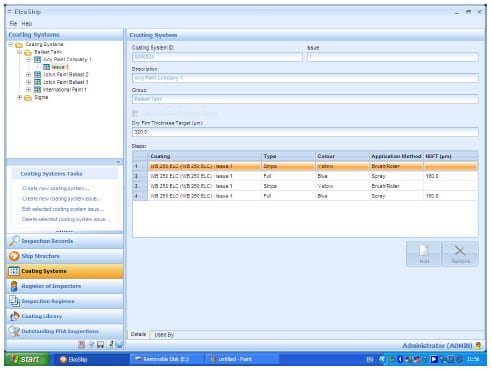Select step row 2 in Steps table
This screenshot has height=370, width=492.
pos(305,176)
